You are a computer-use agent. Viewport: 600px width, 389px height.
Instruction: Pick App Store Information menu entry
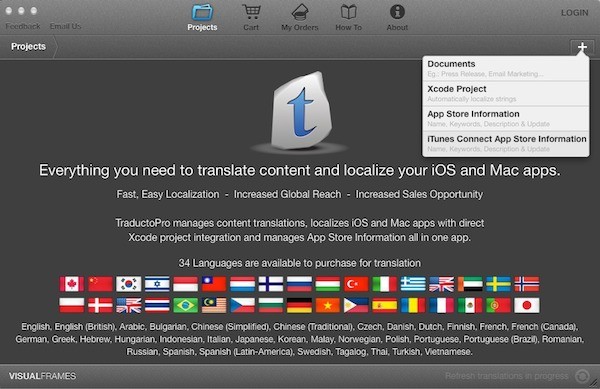coord(505,119)
